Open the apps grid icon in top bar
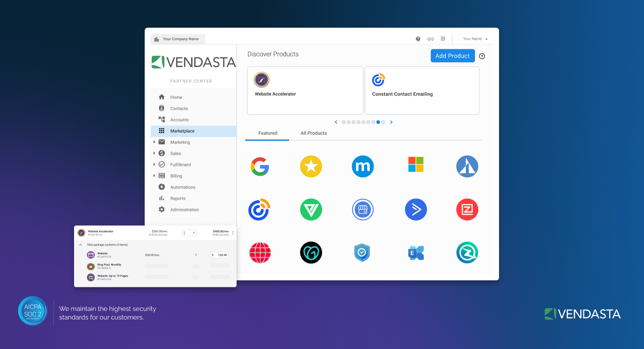This screenshot has height=349, width=644. click(x=443, y=39)
